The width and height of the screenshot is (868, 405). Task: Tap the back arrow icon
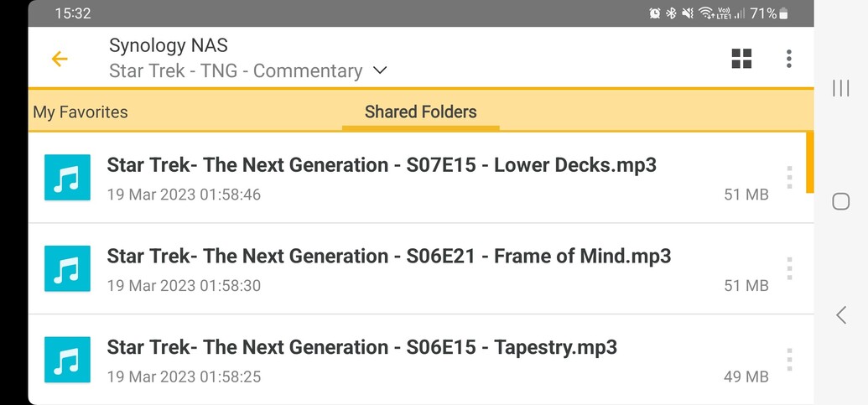[59, 59]
